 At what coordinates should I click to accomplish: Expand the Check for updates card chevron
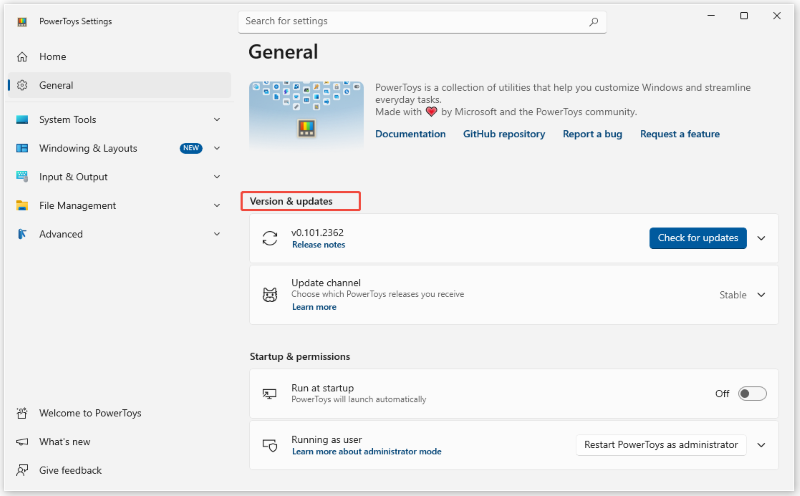[761, 238]
